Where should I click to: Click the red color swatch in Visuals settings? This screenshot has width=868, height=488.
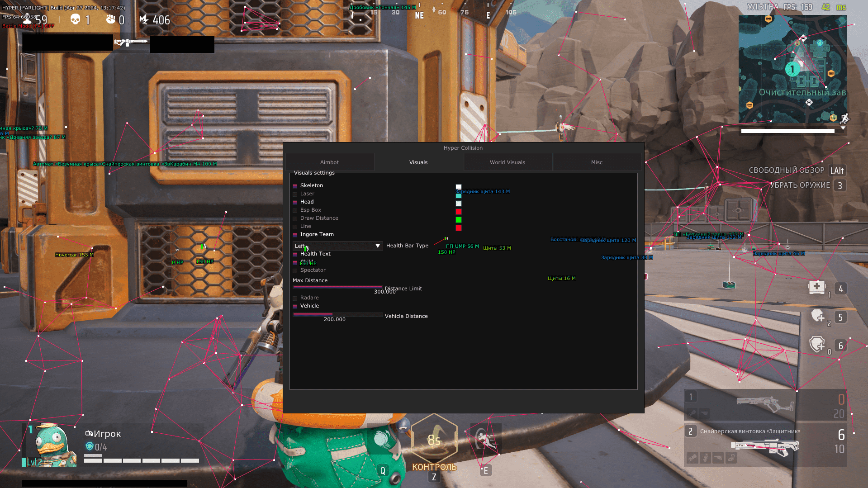click(x=458, y=211)
